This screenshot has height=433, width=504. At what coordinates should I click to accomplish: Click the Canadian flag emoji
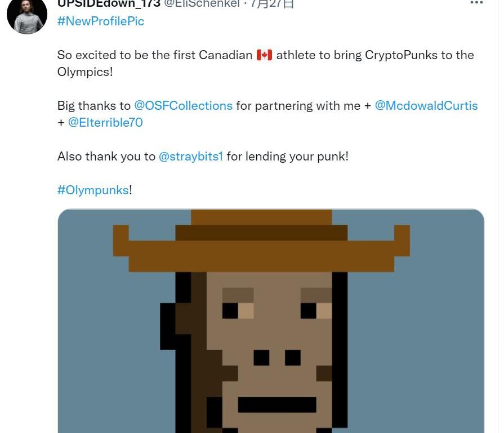(264, 55)
